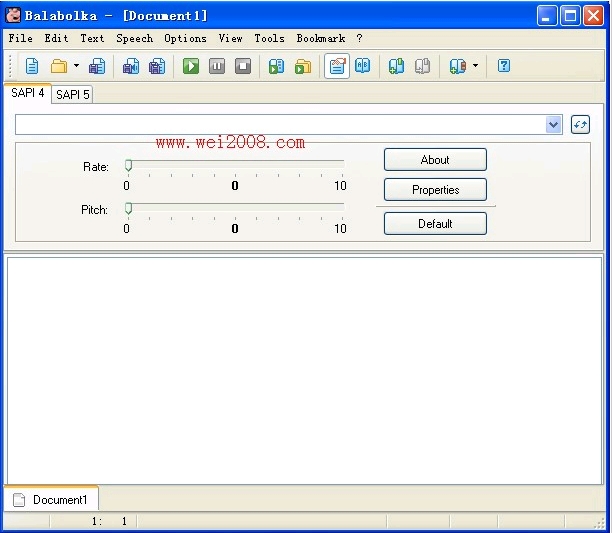Click the named bookmarks icon

point(457,66)
